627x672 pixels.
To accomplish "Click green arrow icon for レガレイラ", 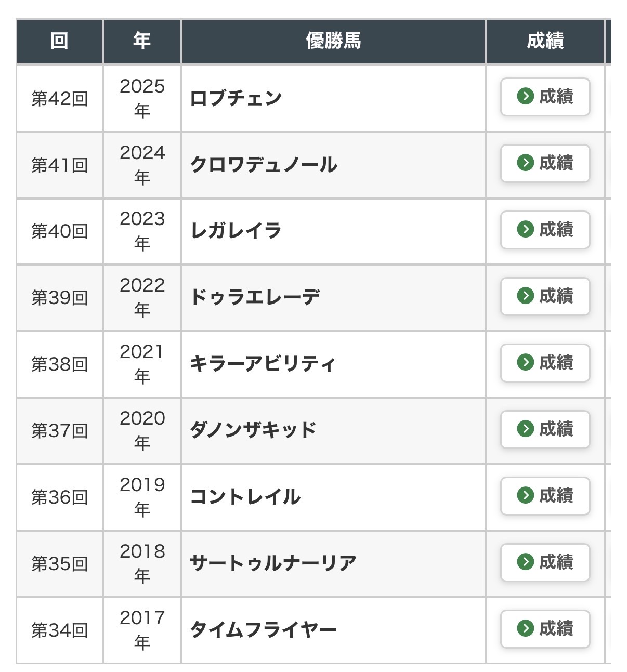I will coord(525,229).
